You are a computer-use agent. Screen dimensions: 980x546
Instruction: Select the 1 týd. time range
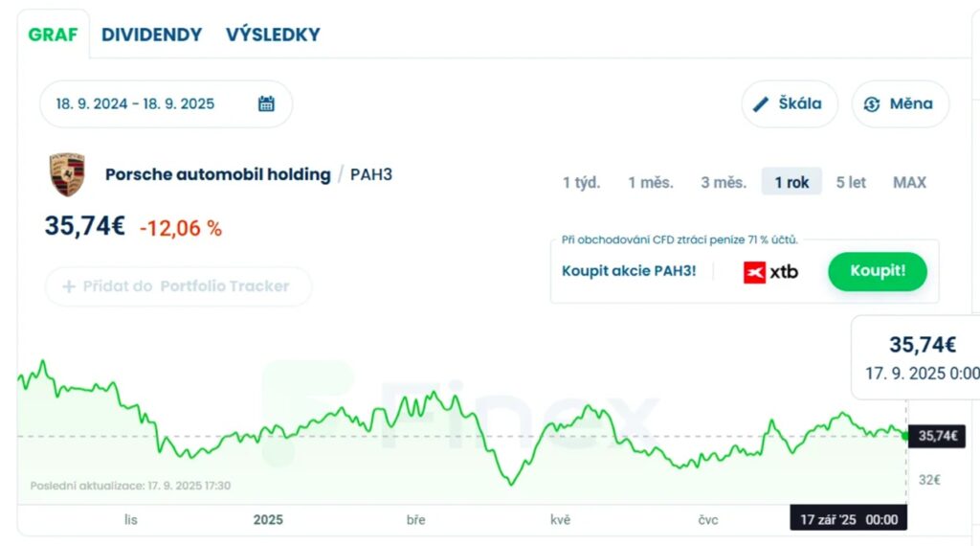pos(581,182)
